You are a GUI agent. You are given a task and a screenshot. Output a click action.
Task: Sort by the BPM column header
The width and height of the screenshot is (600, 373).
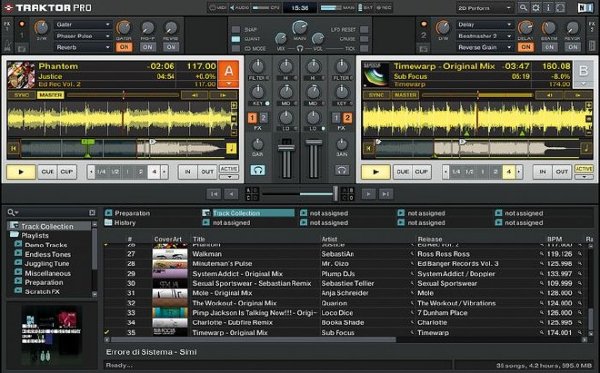[x=554, y=239]
